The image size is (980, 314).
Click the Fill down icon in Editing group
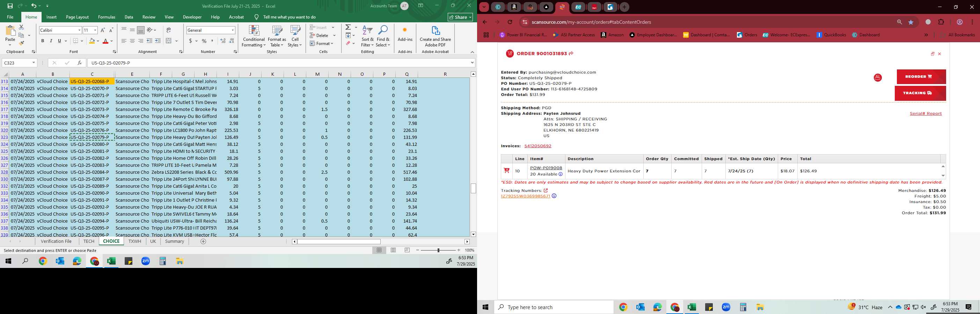[348, 35]
